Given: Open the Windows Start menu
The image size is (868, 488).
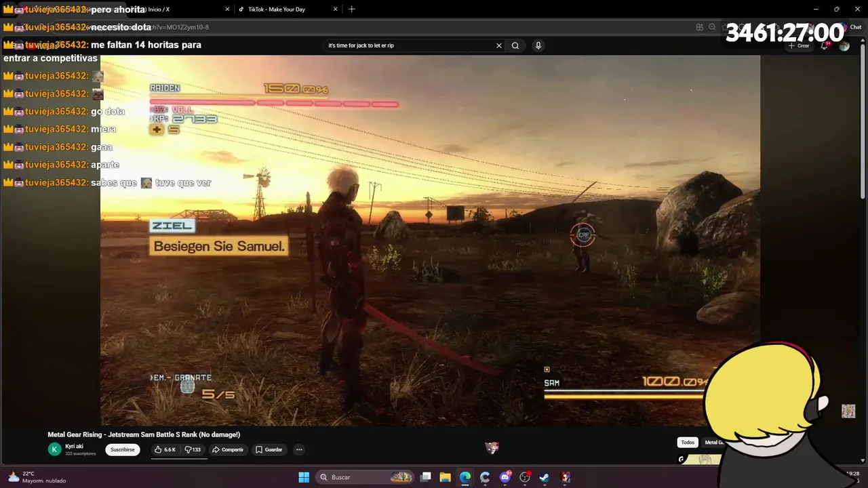Looking at the screenshot, I should click(304, 477).
